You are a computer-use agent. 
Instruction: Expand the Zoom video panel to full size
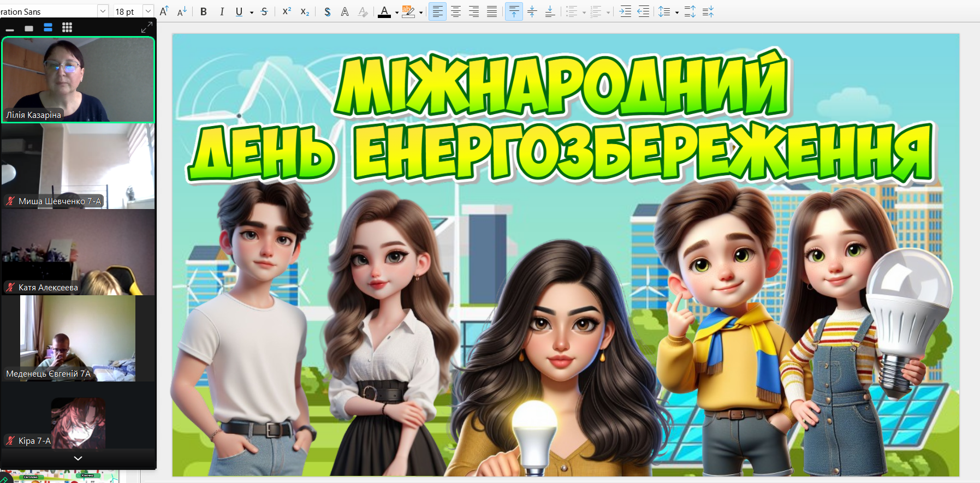pyautogui.click(x=146, y=27)
